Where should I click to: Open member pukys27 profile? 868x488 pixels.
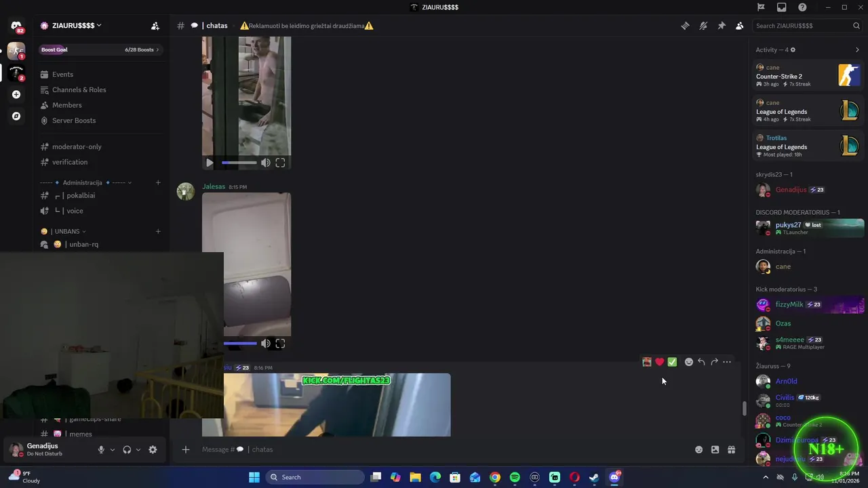(x=808, y=228)
